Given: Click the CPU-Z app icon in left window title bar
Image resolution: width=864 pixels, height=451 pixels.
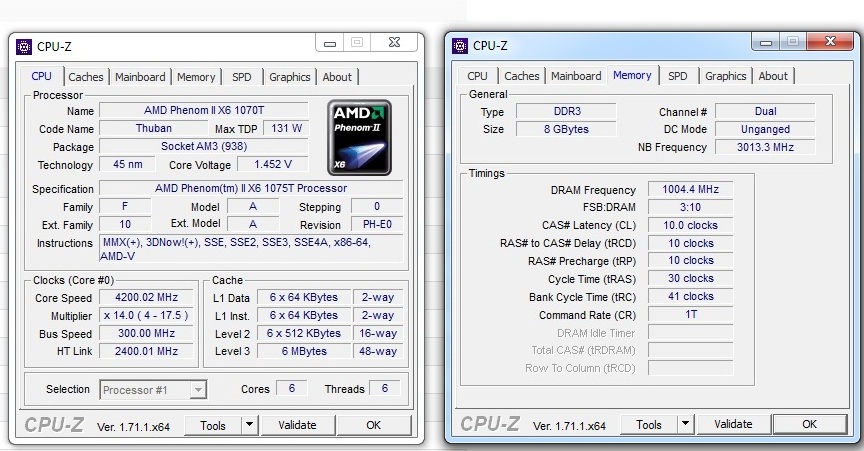Looking at the screenshot, I should (x=24, y=47).
